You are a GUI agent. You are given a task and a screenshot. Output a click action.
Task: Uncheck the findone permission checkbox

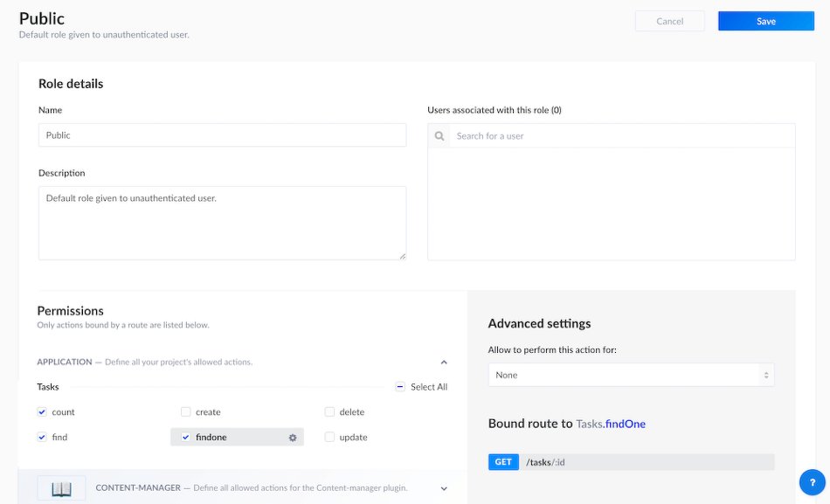click(x=185, y=438)
